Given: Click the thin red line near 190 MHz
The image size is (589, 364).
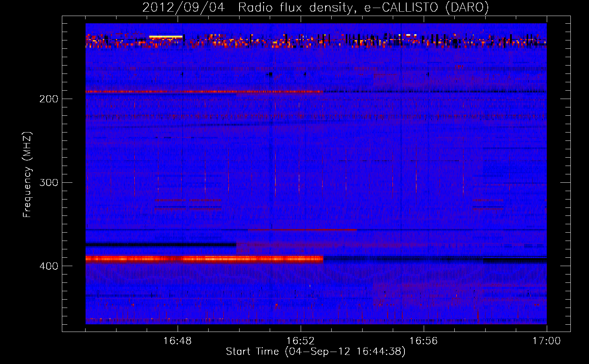Looking at the screenshot, I should pos(204,92).
